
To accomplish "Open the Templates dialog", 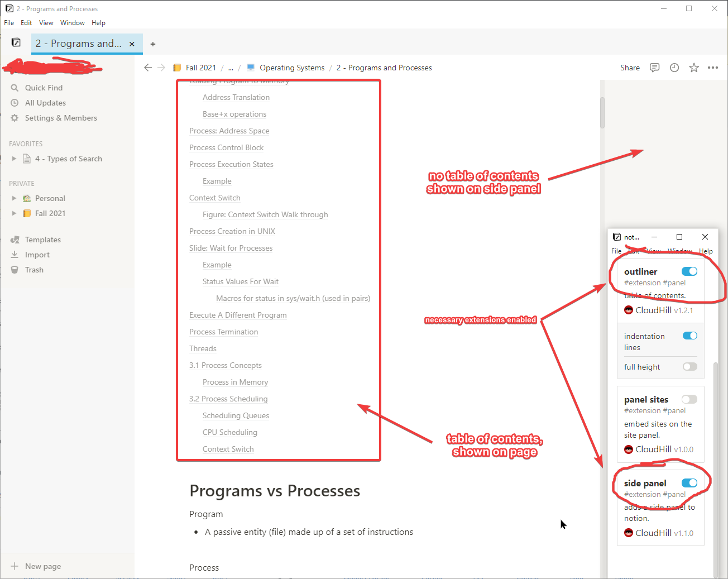I will pyautogui.click(x=43, y=240).
